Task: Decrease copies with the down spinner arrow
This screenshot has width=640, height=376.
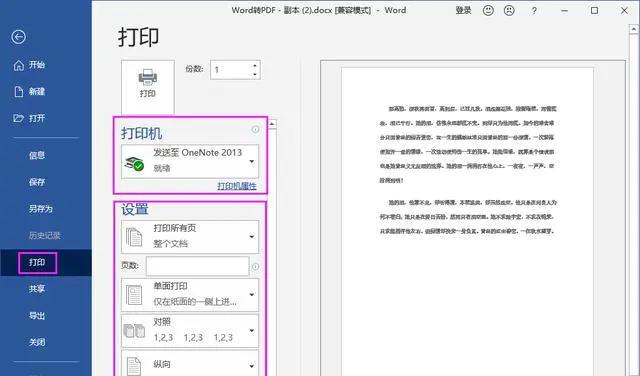Action: click(x=255, y=74)
